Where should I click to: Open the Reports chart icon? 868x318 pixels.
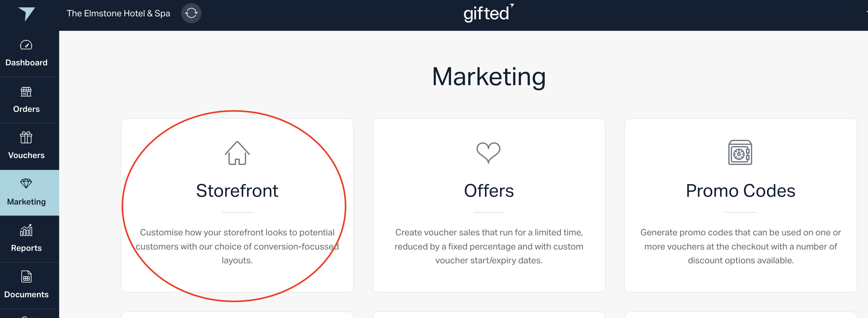tap(26, 230)
